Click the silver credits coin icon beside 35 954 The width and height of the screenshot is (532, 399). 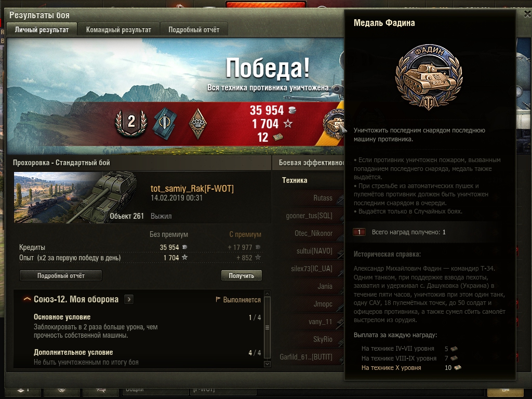pyautogui.click(x=292, y=110)
